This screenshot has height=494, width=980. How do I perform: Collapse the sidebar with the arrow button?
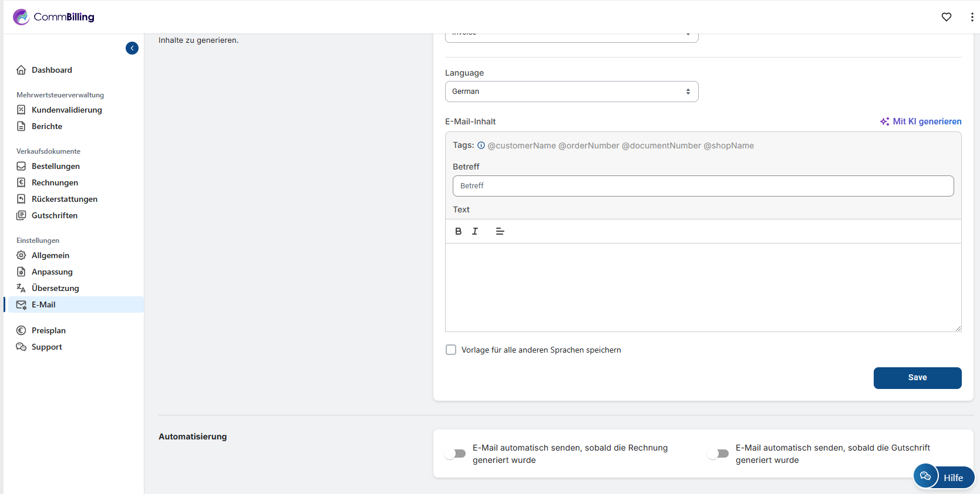tap(132, 48)
